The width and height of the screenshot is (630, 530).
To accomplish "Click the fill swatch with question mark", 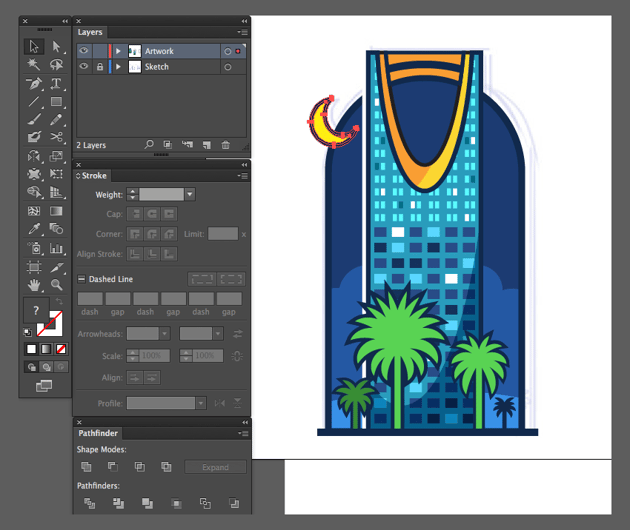I will (36, 310).
